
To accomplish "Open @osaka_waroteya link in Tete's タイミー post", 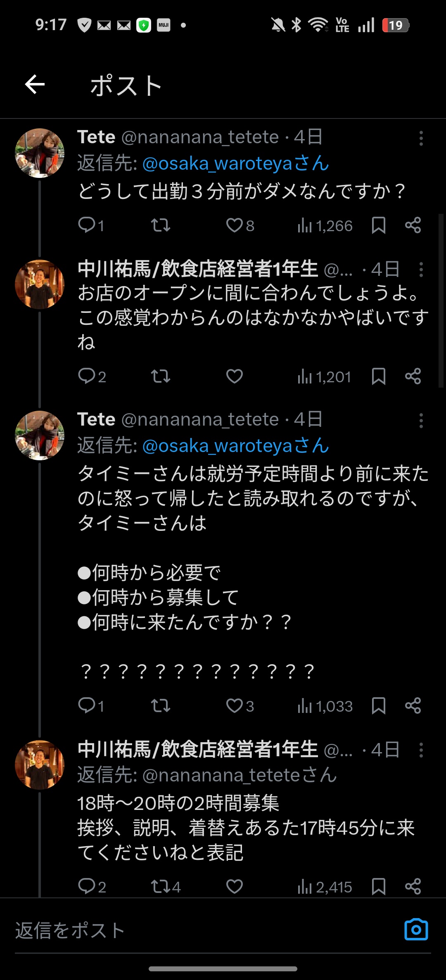I will coord(235,446).
